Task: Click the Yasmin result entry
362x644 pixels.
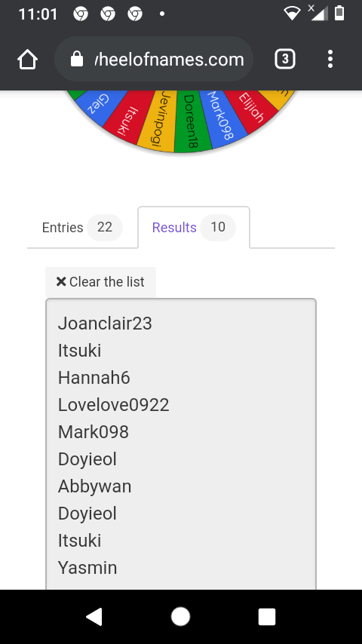Action: (x=87, y=568)
